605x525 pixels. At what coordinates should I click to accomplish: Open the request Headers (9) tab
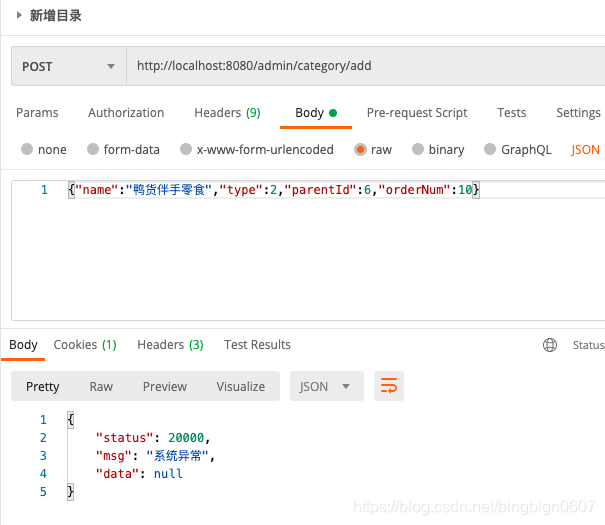click(x=227, y=113)
